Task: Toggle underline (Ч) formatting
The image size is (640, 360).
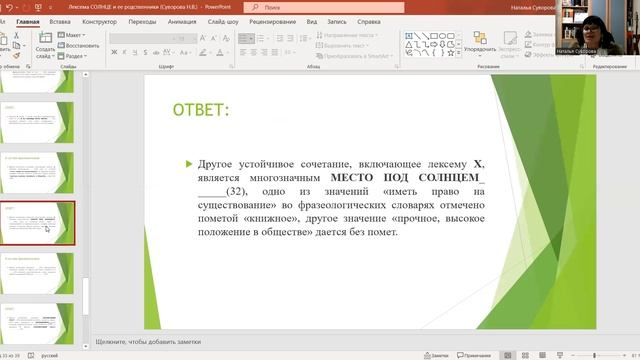Action: point(135,52)
